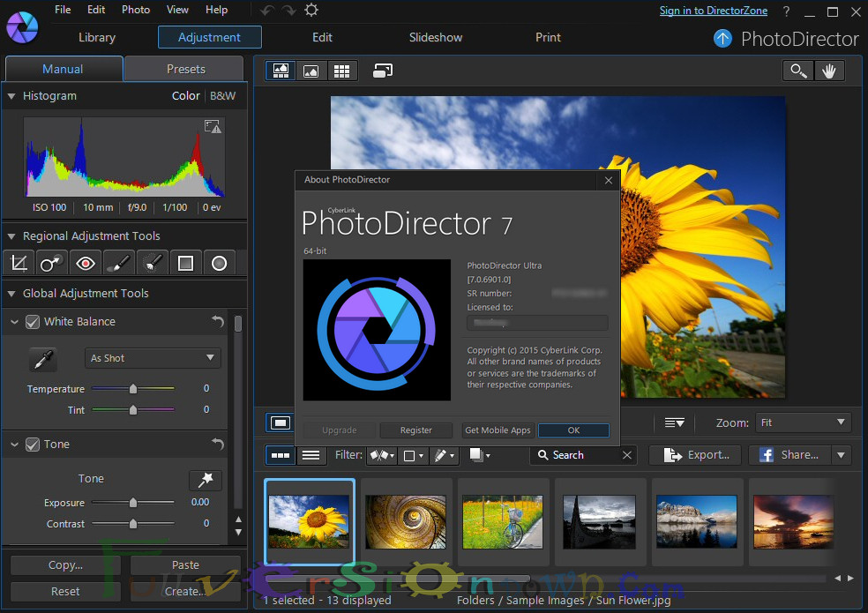Screen dimensions: 868x613
Task: Select the Crop and Straighten tool
Action: click(19, 263)
